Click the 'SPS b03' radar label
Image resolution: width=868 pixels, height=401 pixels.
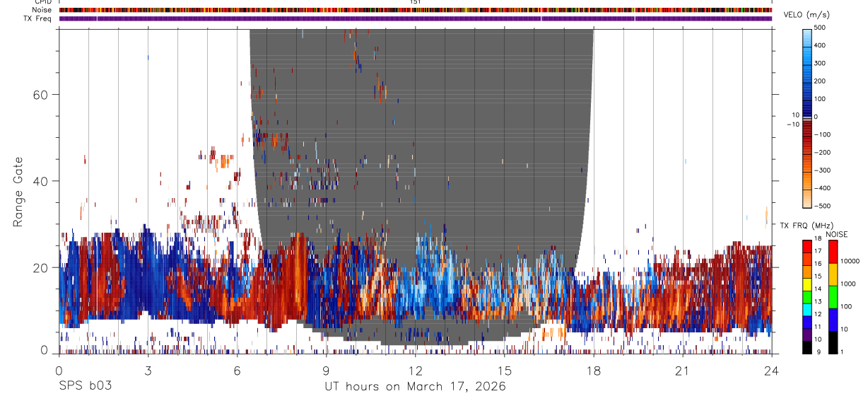85,387
